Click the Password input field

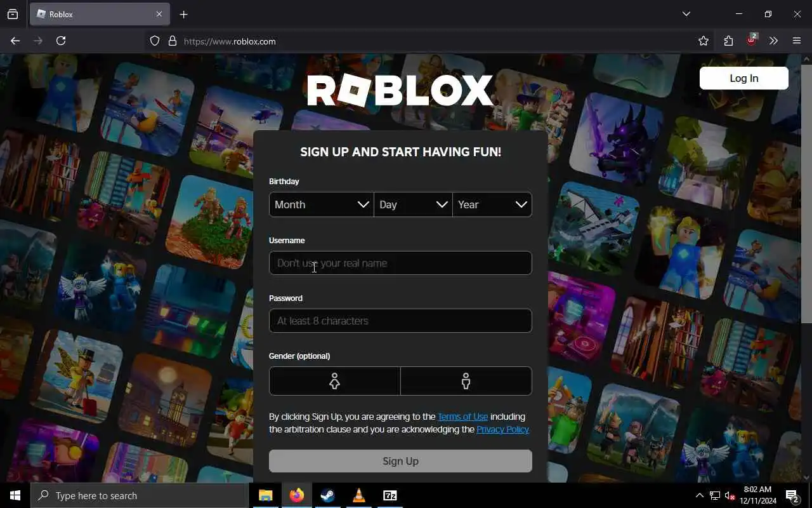tap(400, 321)
